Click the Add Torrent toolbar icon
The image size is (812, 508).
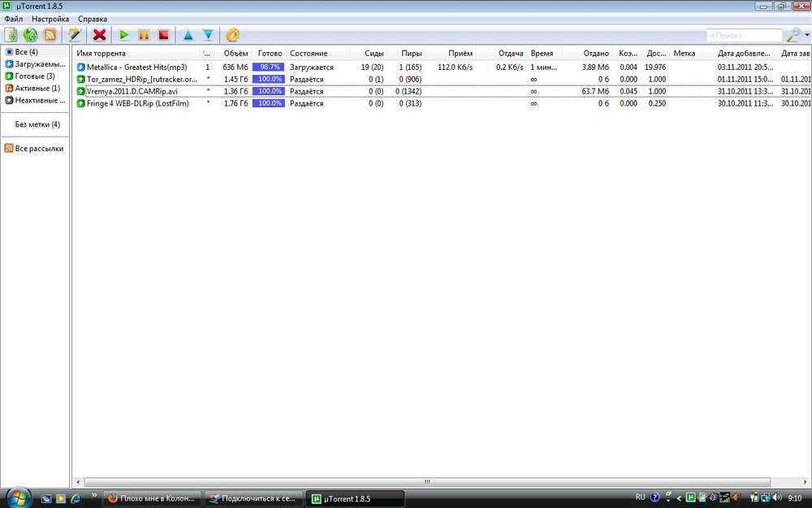[11, 35]
